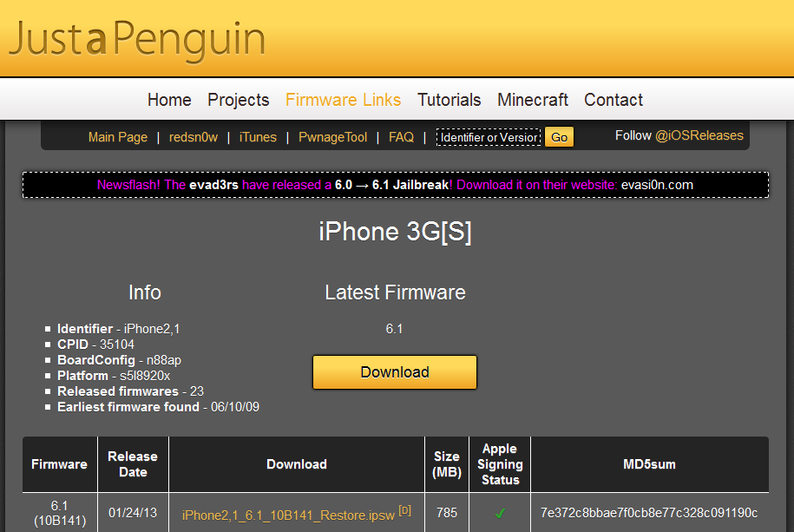Image resolution: width=794 pixels, height=532 pixels.
Task: Click the green signing status checkmark
Action: (x=500, y=513)
